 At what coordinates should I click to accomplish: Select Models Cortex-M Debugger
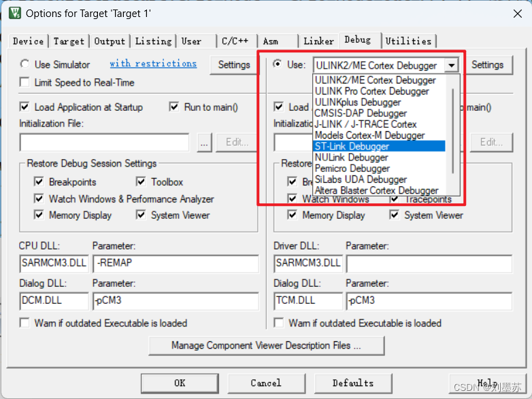379,135
